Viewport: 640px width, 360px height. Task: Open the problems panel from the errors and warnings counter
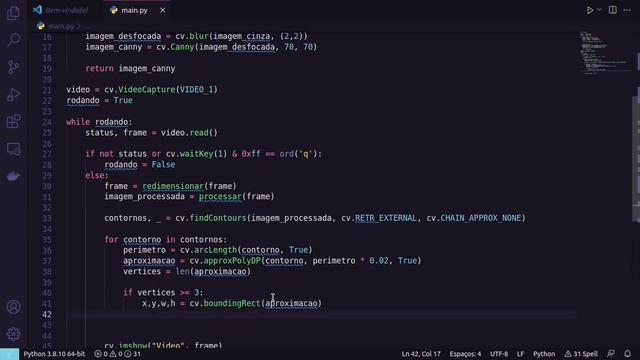click(117, 354)
